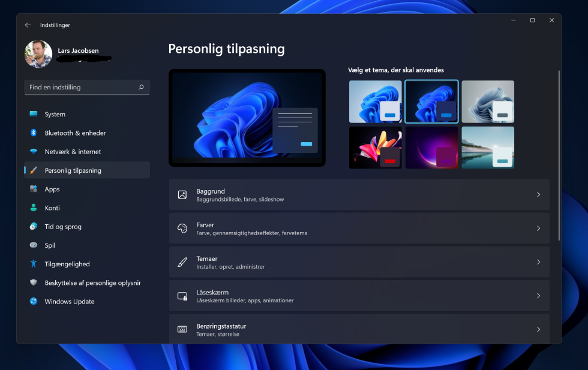This screenshot has height=370, width=588.
Task: Click the Tilgængelighed accessibility figure icon
Action: click(x=34, y=264)
